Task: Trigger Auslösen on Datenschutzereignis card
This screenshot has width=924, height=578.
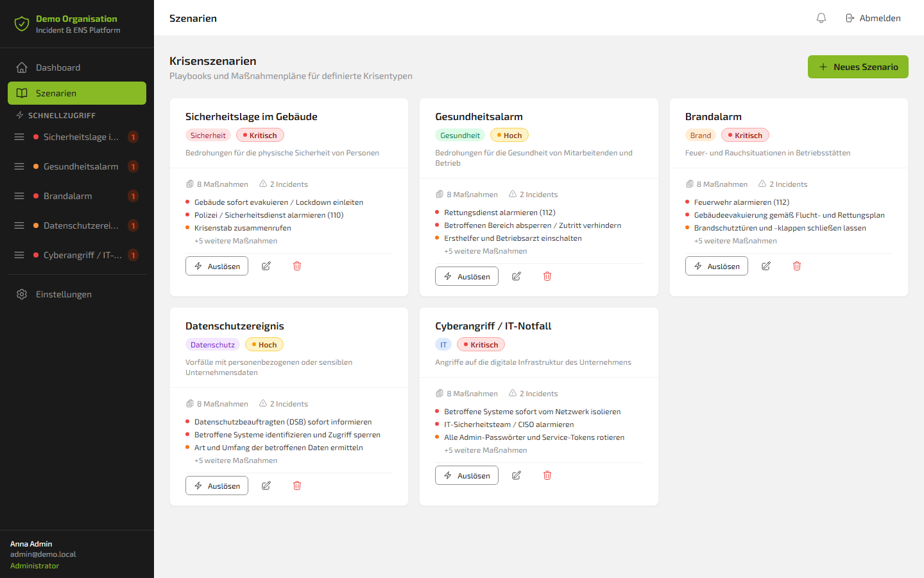Action: coord(217,486)
